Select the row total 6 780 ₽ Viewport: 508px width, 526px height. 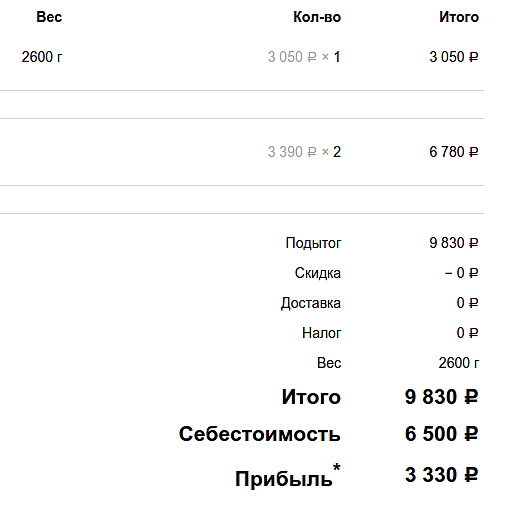point(454,152)
